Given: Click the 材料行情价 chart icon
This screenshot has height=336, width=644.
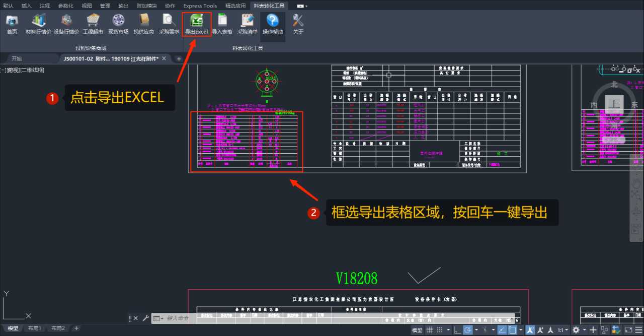Looking at the screenshot, I should pos(39,20).
